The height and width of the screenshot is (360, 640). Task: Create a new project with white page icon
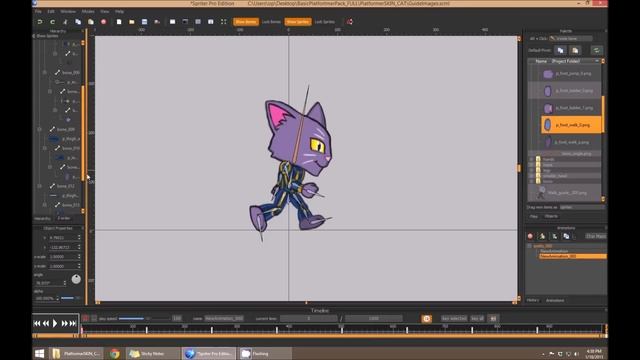click(119, 22)
